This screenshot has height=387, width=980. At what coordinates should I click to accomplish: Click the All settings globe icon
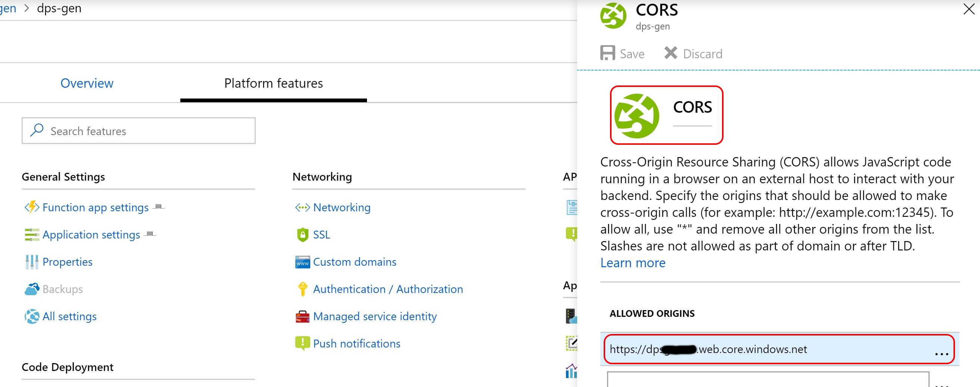click(x=32, y=316)
